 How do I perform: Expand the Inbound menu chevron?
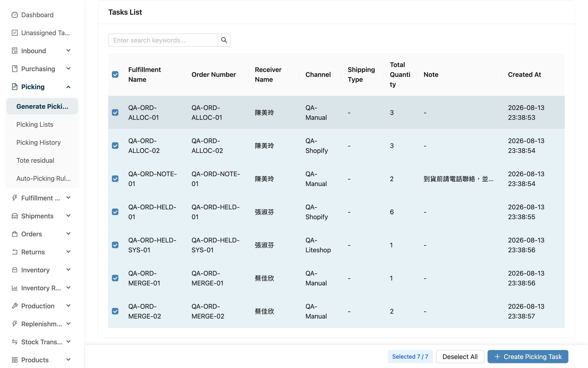pos(69,51)
